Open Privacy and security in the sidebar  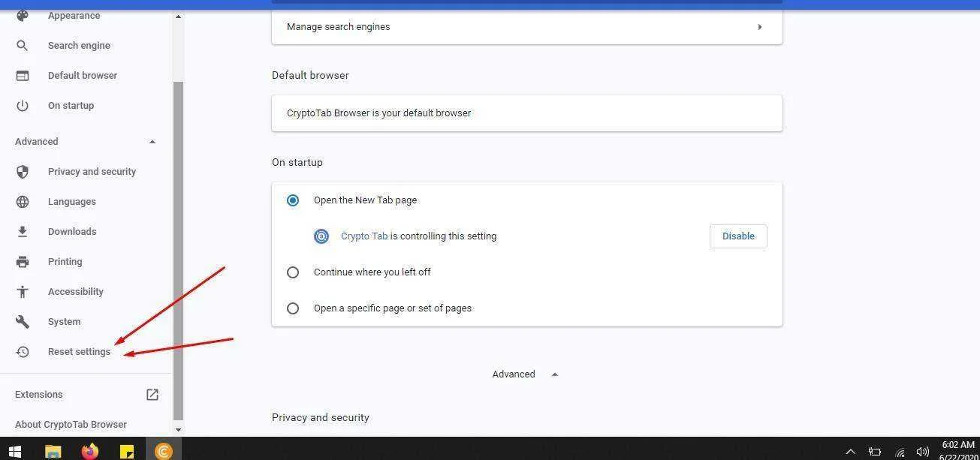(92, 172)
